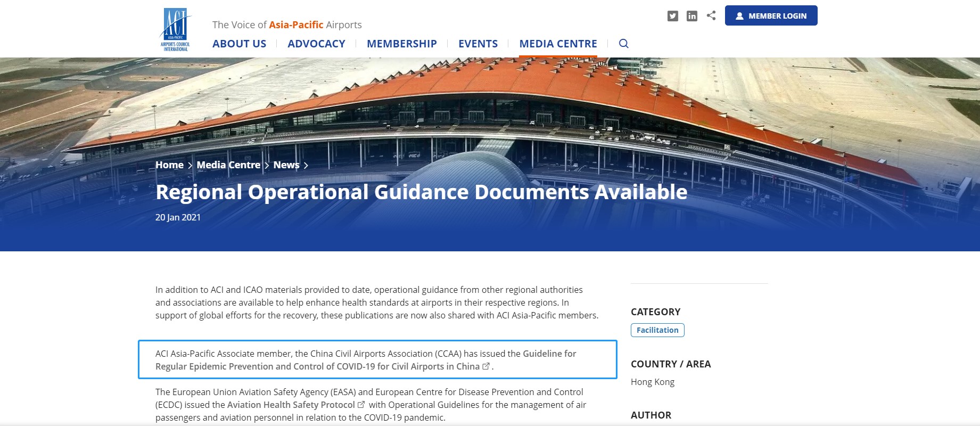Open the Aviation Health Safety Protocol link
980x426 pixels.
[291, 405]
